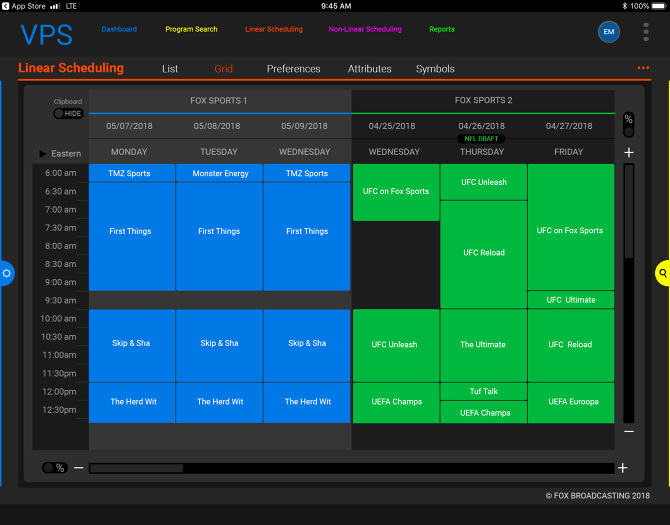Click horizontal zoom minus icon
Viewport: 670px width, 525px height.
pos(78,468)
